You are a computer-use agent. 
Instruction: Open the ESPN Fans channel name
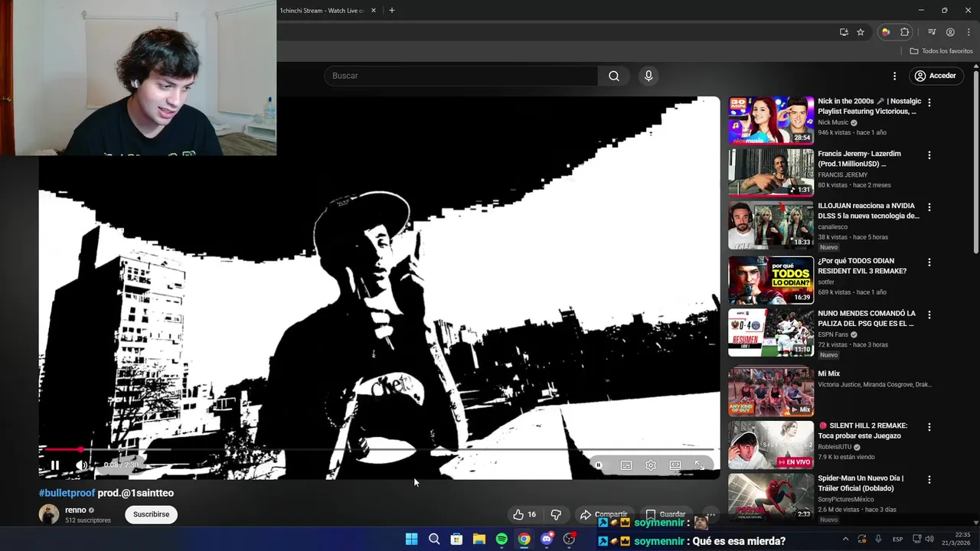[833, 334]
